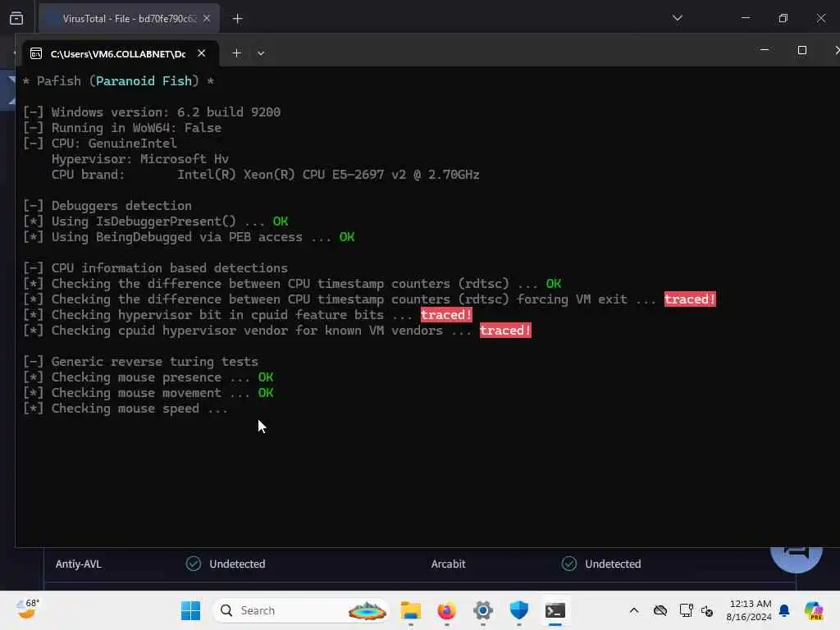Open Firefox from the taskbar
This screenshot has height=630, width=840.
tap(446, 610)
